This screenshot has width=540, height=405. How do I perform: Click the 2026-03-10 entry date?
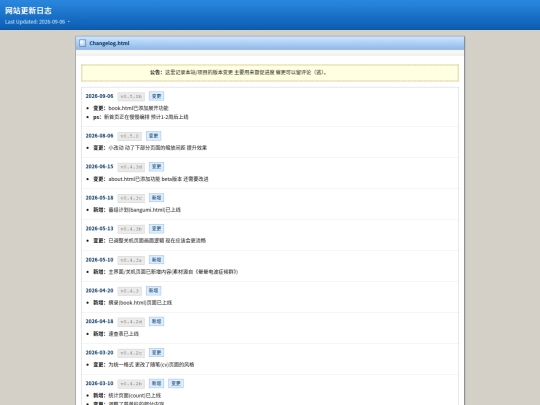pyautogui.click(x=99, y=383)
